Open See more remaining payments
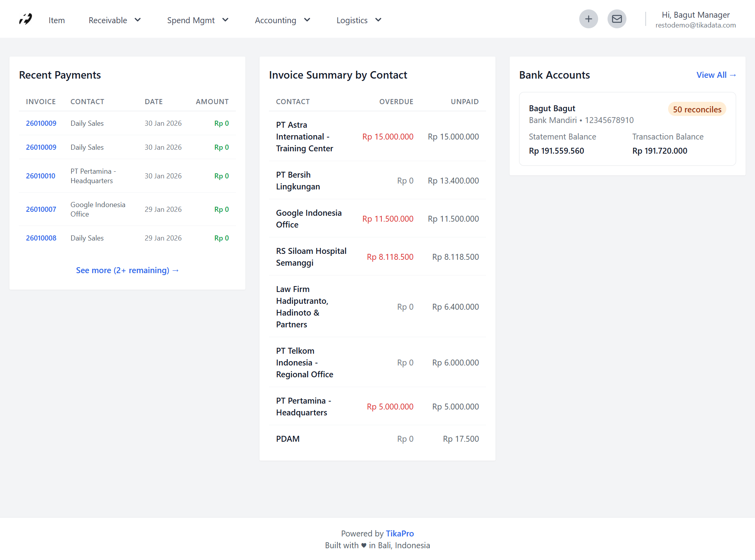Screen dimensions: 755x560 click(x=127, y=270)
